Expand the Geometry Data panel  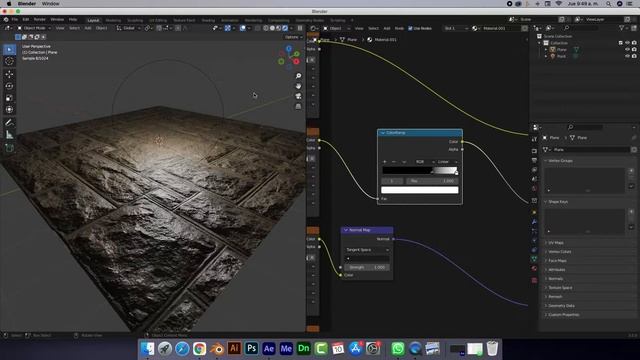point(561,306)
